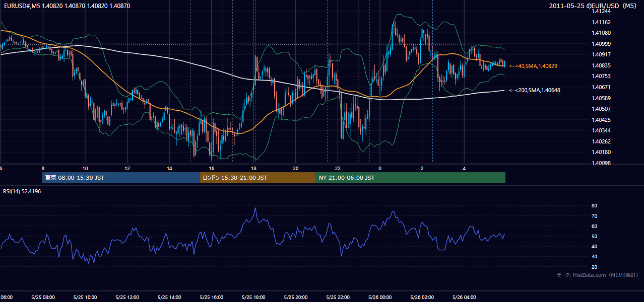Click the 5/26 04:00 time label
Screen dimensions: 644x302
tap(465, 297)
